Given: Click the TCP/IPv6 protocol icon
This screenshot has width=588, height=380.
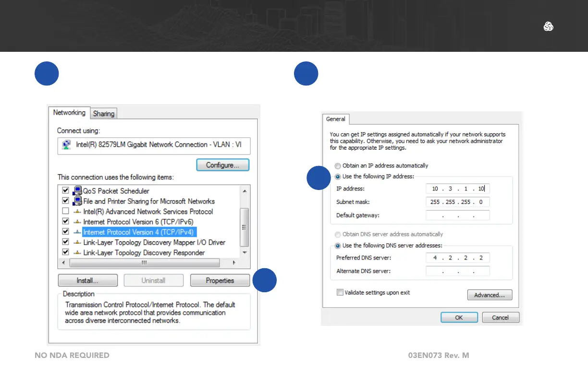Looking at the screenshot, I should (x=77, y=222).
